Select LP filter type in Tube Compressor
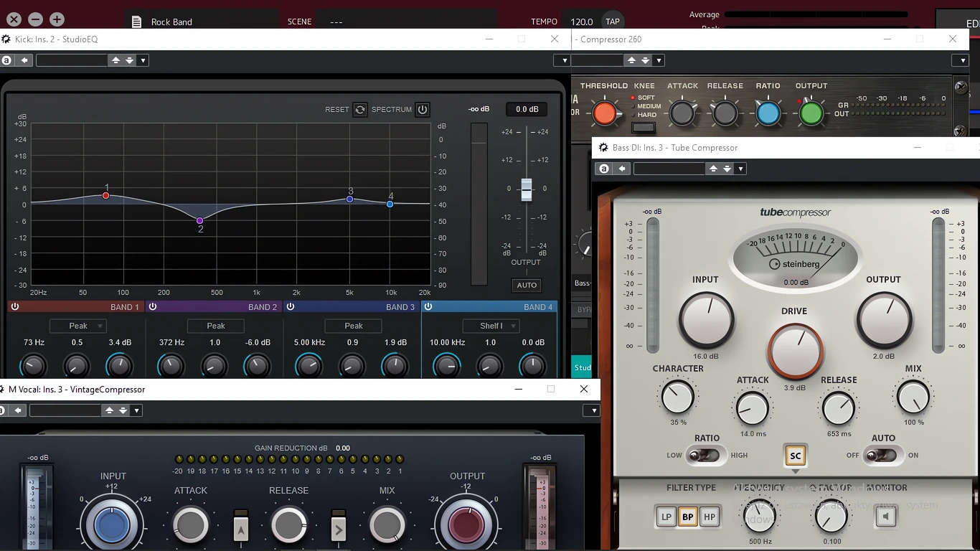Viewport: 980px width, 551px height. click(666, 517)
